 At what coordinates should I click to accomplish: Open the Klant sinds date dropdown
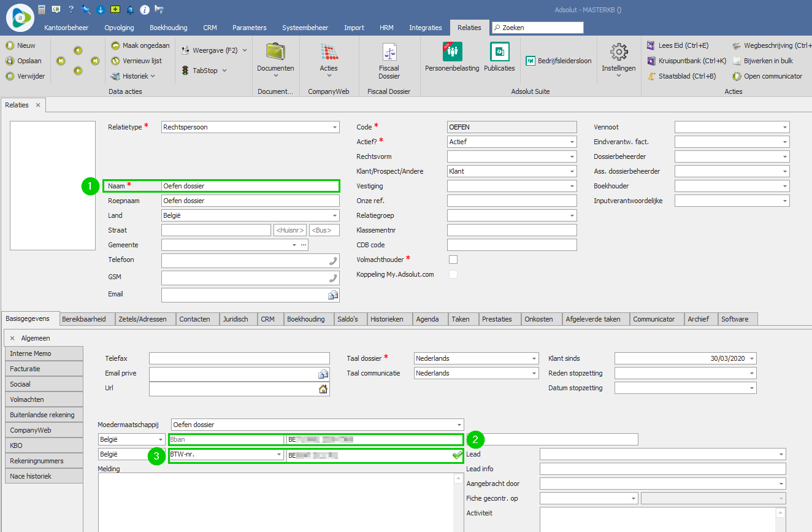(x=752, y=358)
